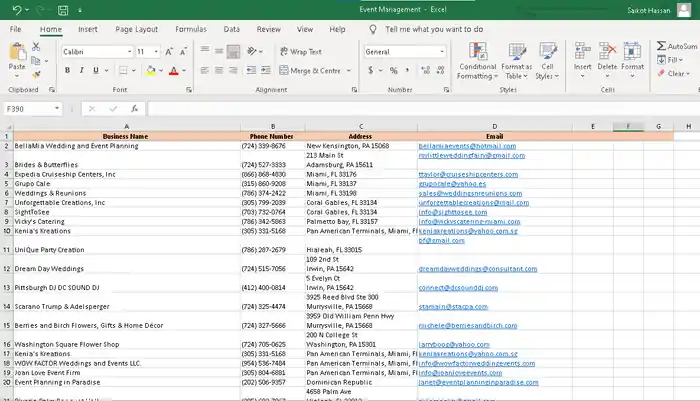The height and width of the screenshot is (401, 700).
Task: Decrease font size with the smaller A
Action: tap(183, 52)
